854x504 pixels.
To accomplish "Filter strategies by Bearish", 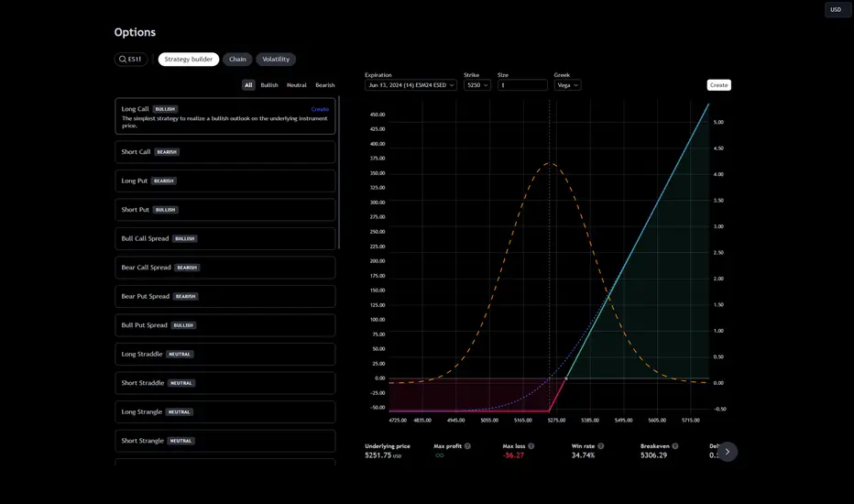I will pyautogui.click(x=325, y=85).
